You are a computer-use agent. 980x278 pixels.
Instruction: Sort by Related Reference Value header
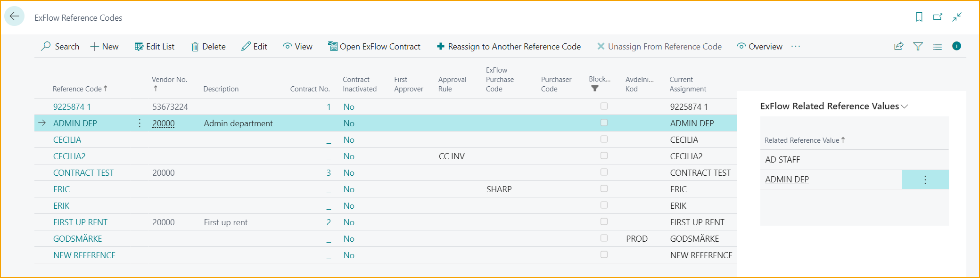(805, 140)
